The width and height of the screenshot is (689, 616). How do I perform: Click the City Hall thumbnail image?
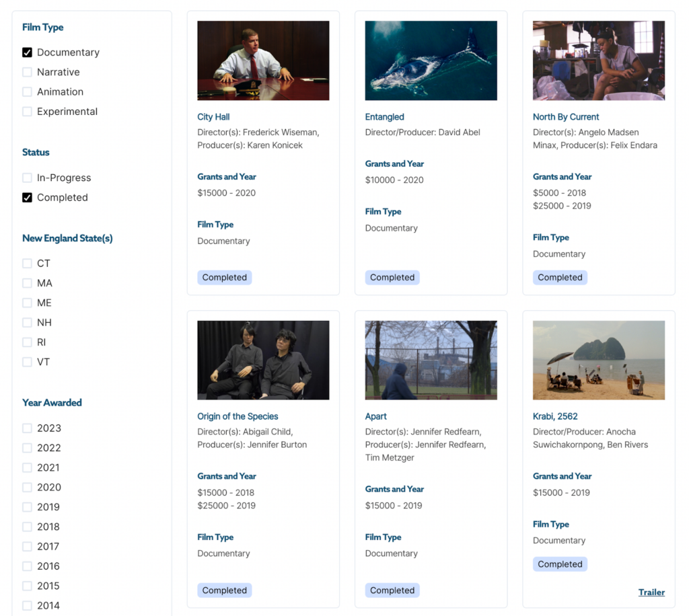pyautogui.click(x=263, y=61)
